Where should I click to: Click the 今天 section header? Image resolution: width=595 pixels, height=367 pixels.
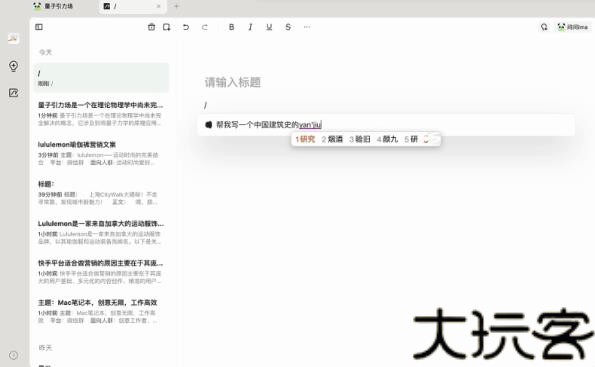46,52
